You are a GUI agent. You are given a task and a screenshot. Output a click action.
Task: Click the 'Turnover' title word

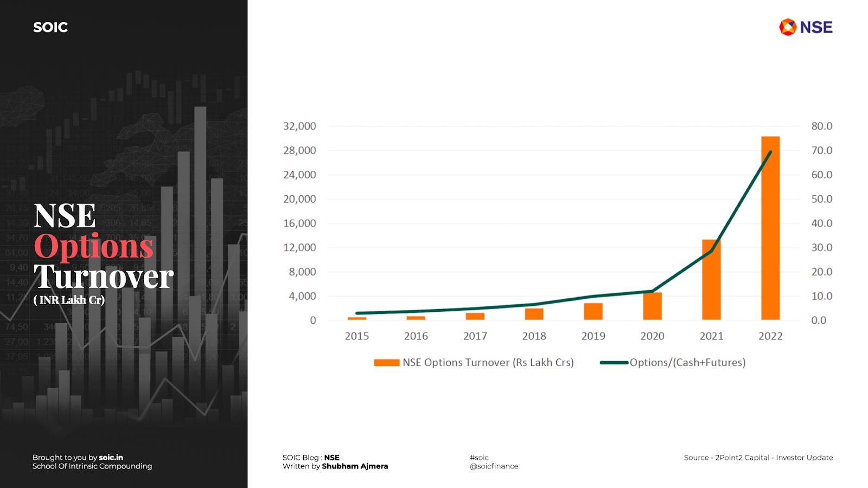(104, 277)
